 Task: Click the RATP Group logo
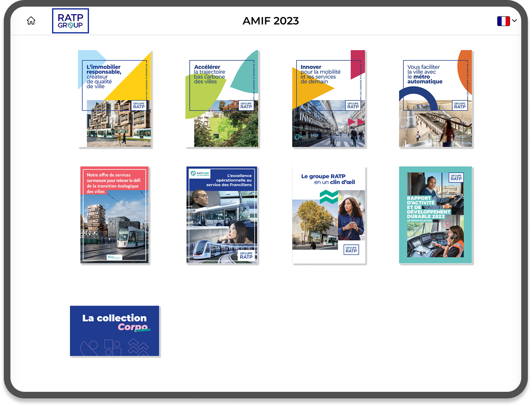(x=70, y=21)
